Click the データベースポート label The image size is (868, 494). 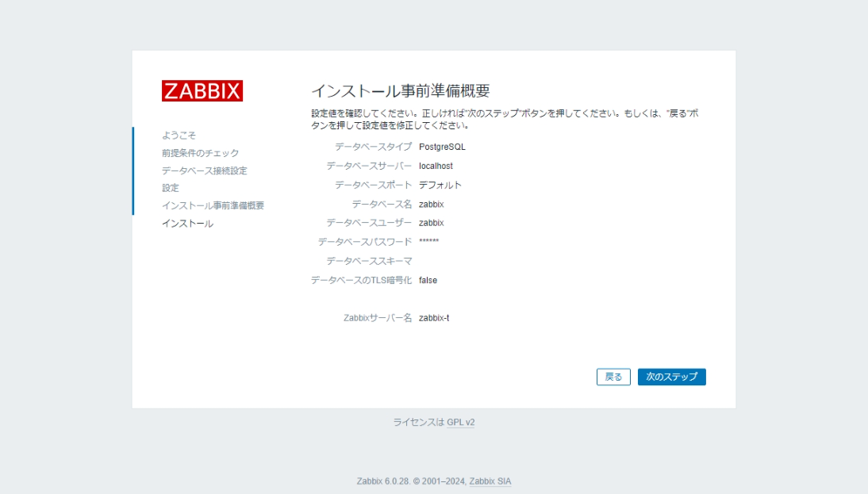[373, 185]
